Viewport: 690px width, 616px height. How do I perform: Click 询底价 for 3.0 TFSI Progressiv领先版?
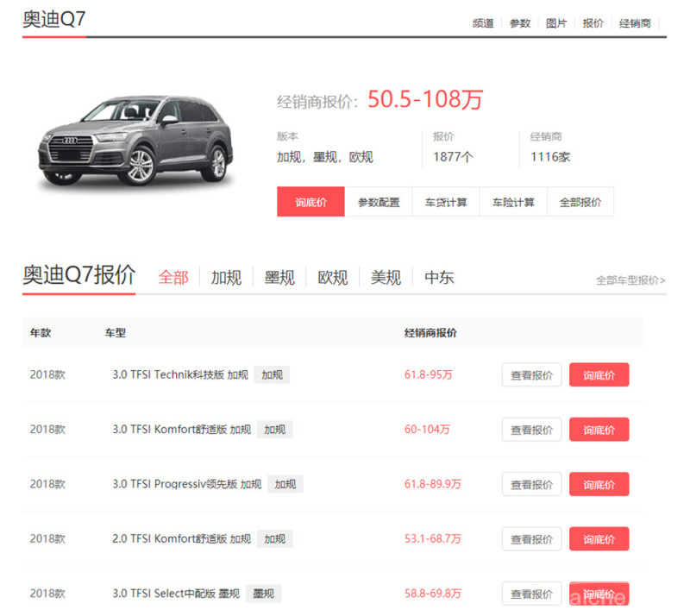(x=599, y=485)
